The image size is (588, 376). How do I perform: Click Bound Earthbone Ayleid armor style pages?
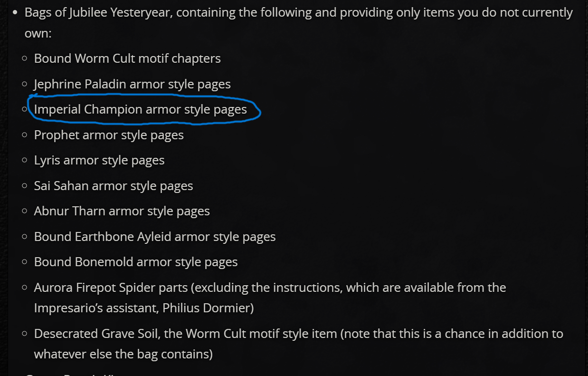[x=155, y=237]
